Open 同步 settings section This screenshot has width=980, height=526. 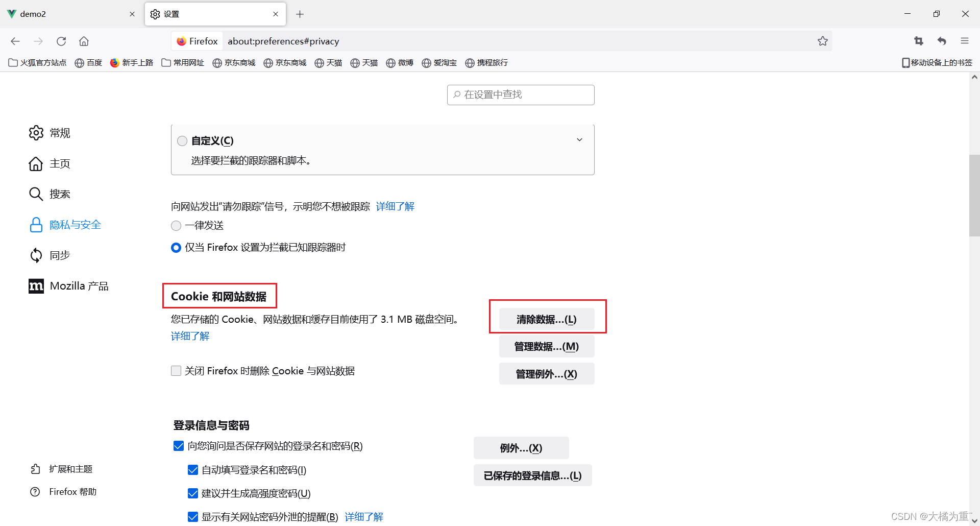coord(50,255)
